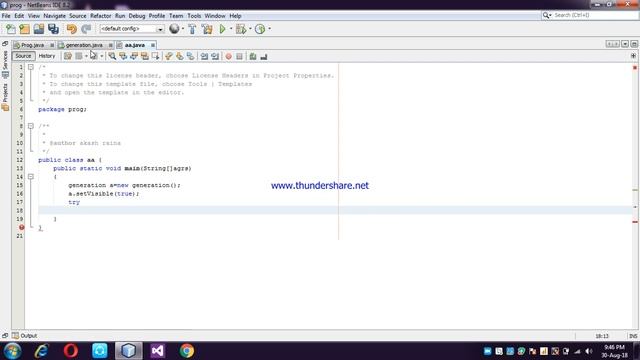The image size is (640, 360).
Task: Open dropdown arrow beside globe icon
Action: click(x=182, y=29)
